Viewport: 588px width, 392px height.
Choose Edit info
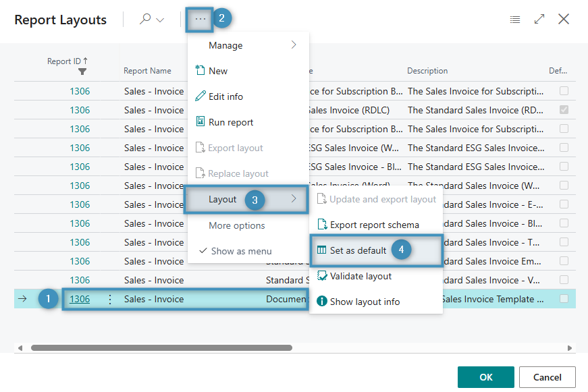(248, 96)
